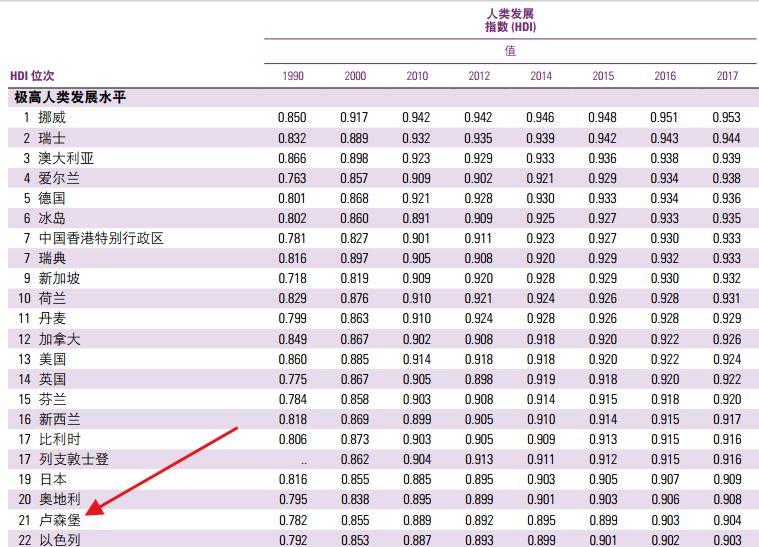Click the 1990 year column header
Image resolution: width=759 pixels, height=547 pixels.
[293, 76]
